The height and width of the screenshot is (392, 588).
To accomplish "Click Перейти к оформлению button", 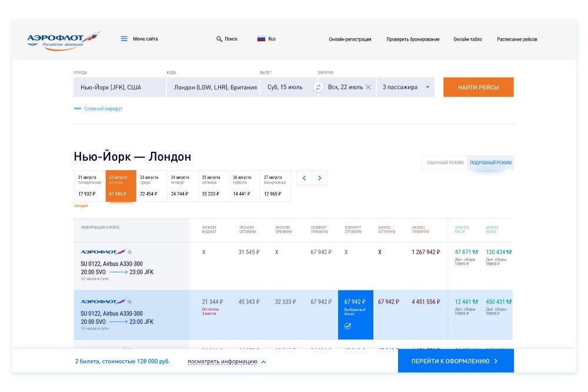I will (456, 361).
